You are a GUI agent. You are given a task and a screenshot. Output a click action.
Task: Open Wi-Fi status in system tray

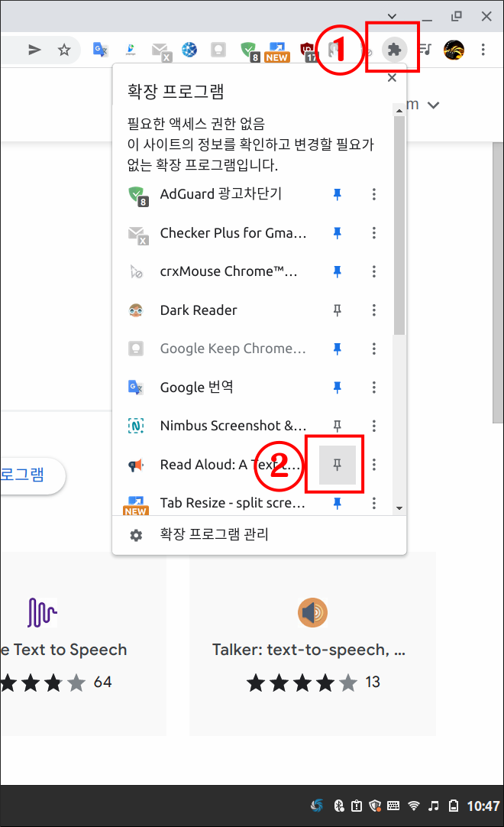[x=414, y=806]
